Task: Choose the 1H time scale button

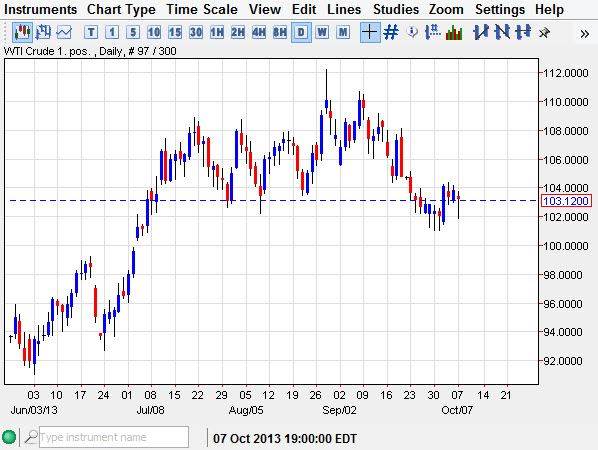Action: 217,32
